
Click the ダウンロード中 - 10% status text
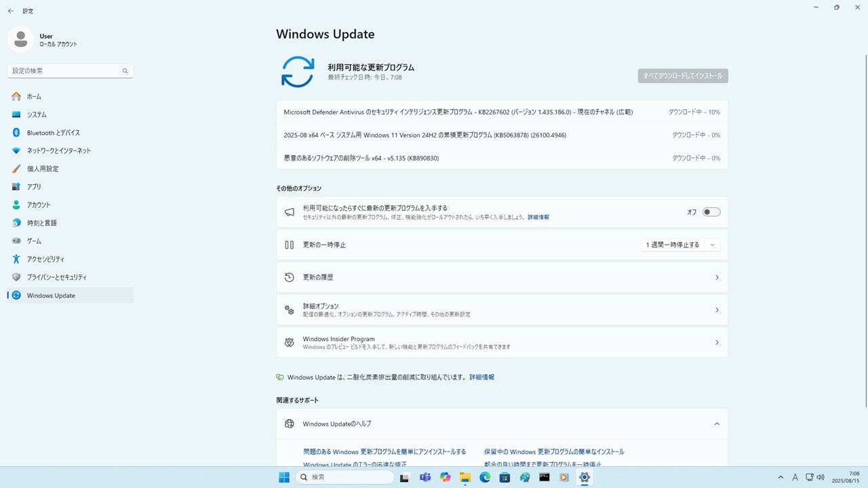click(694, 112)
